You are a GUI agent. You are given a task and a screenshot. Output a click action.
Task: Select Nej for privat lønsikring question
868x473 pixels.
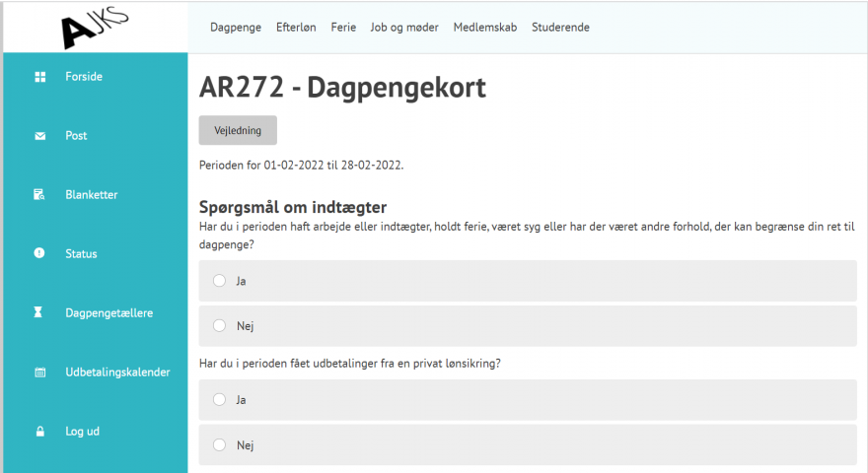coord(528,444)
